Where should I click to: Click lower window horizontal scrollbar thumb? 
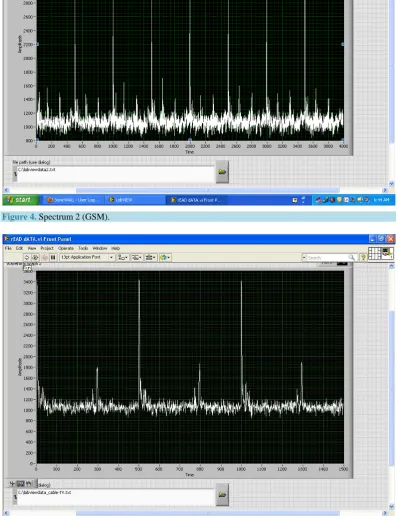(x=208, y=513)
